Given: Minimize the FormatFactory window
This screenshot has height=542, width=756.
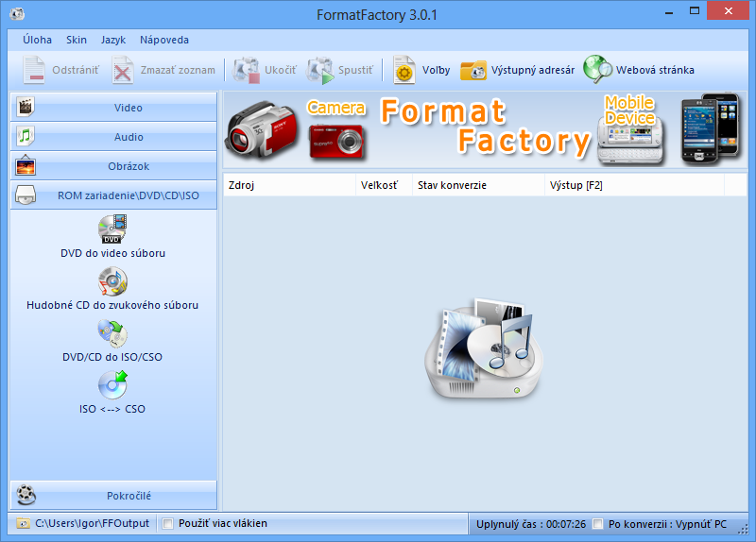Looking at the screenshot, I should (669, 11).
